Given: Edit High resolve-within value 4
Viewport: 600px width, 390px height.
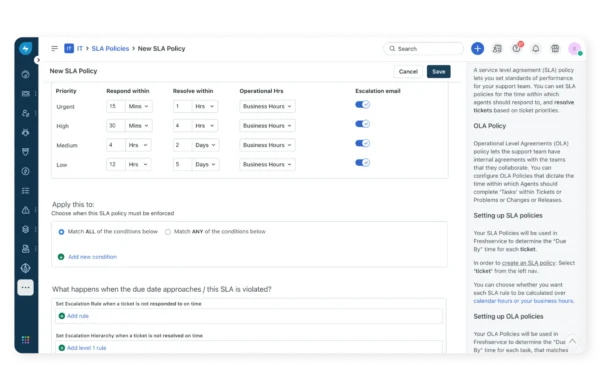Looking at the screenshot, I should click(x=182, y=126).
